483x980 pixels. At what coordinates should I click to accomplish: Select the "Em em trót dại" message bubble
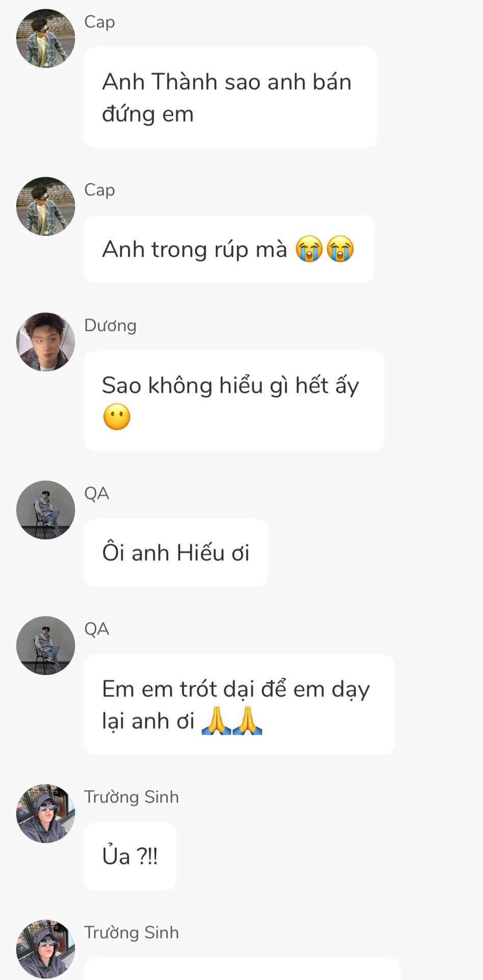click(239, 704)
